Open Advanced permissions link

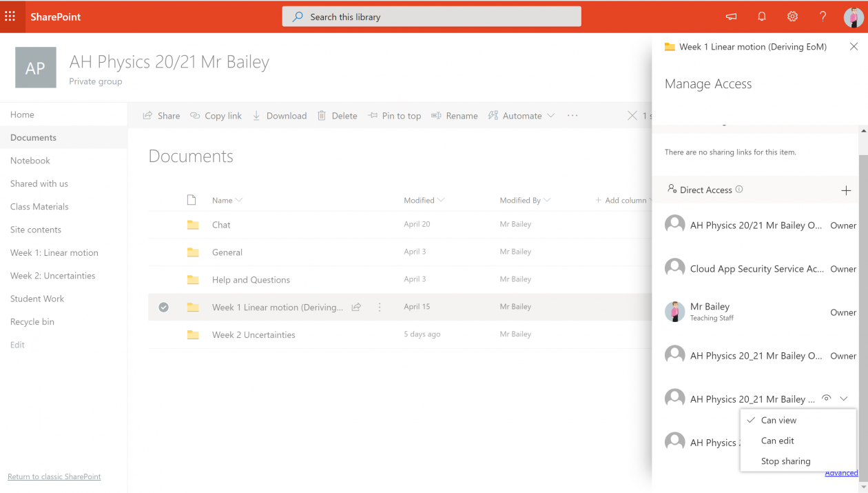point(841,473)
